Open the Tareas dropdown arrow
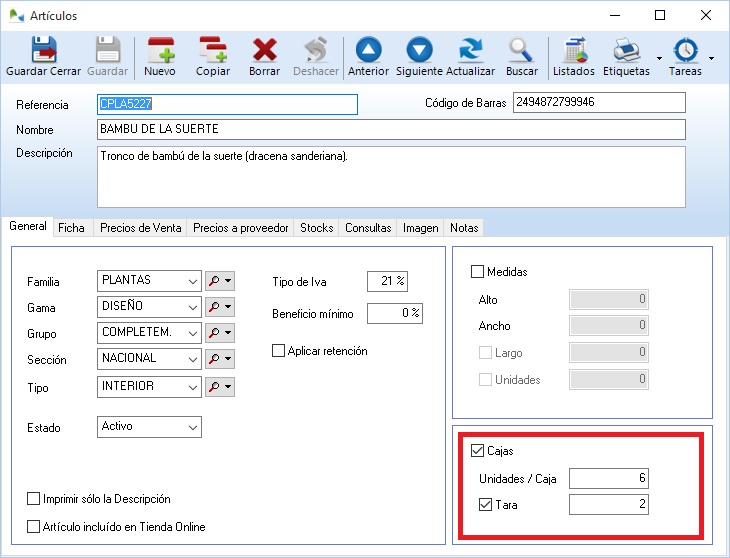The width and height of the screenshot is (730, 558). tap(711, 58)
